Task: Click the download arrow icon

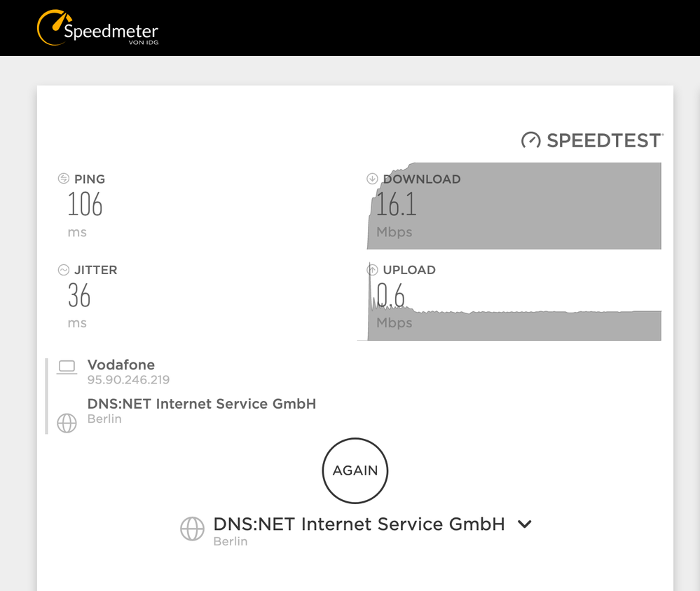Action: pos(372,179)
